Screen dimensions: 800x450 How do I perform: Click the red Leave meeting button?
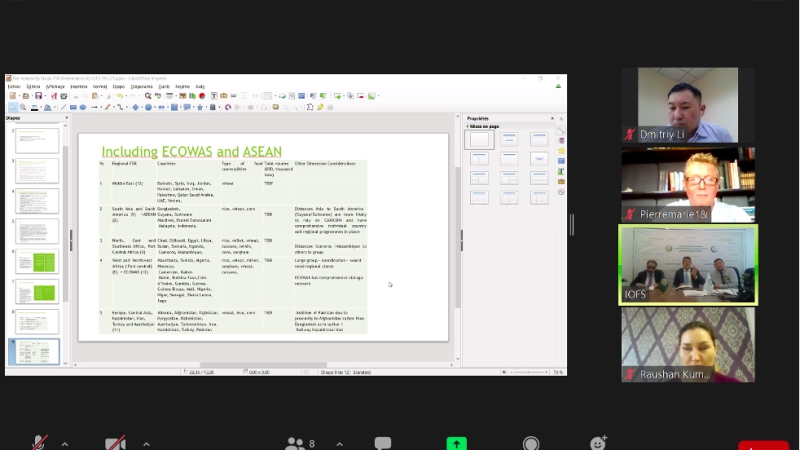coord(763,445)
